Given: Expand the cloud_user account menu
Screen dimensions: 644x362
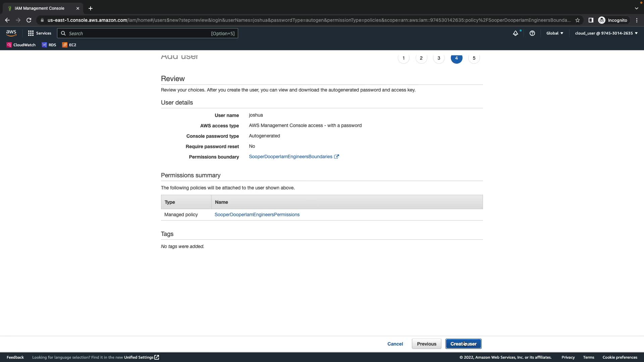Looking at the screenshot, I should coord(606,33).
